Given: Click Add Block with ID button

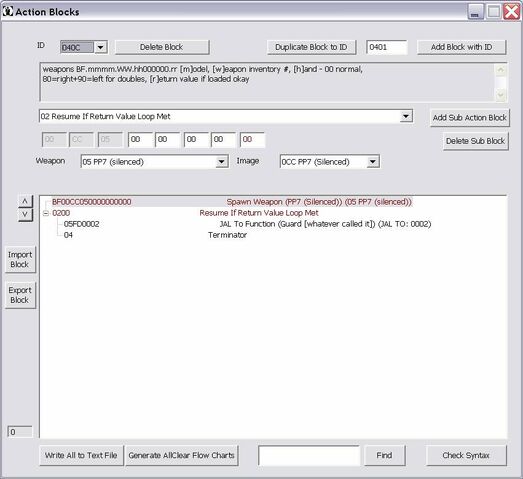Looking at the screenshot, I should click(x=461, y=47).
